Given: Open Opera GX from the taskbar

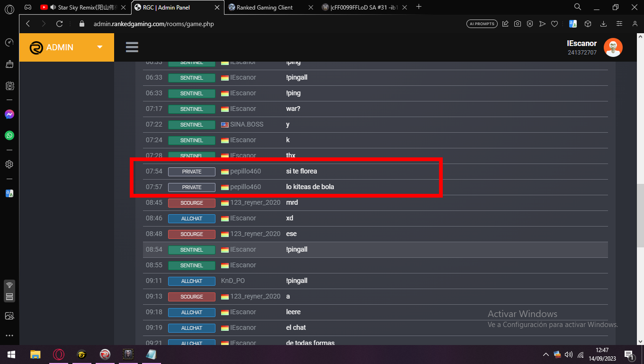Looking at the screenshot, I should [x=58, y=354].
